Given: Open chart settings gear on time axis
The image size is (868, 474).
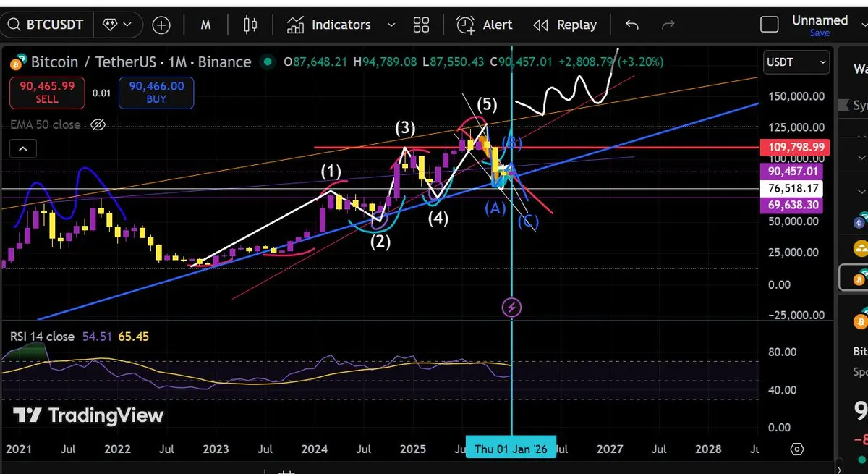Looking at the screenshot, I should [x=797, y=449].
